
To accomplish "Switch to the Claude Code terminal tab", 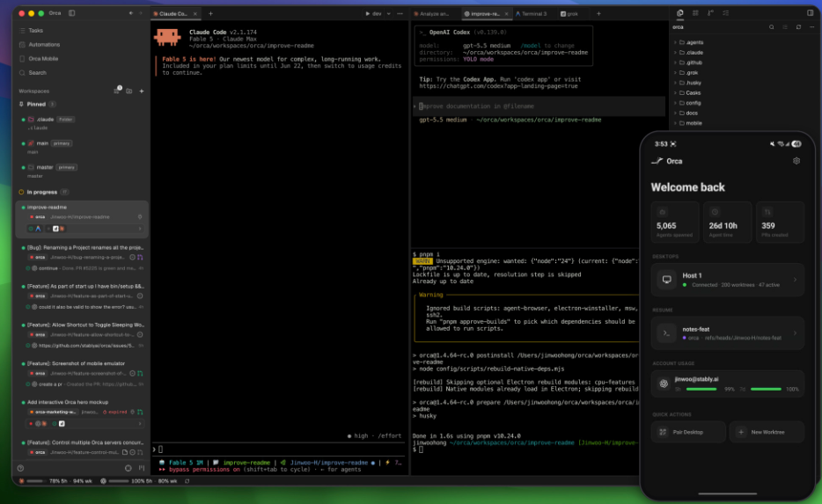I will (x=172, y=13).
